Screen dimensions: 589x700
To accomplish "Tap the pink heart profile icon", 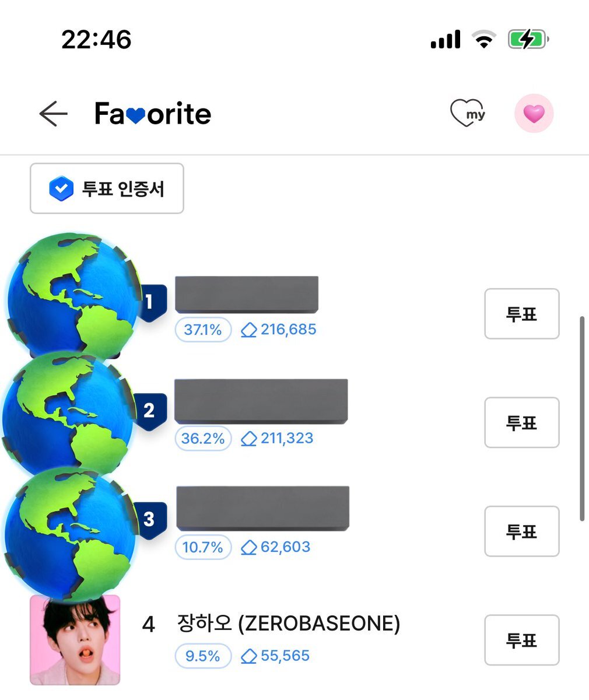I will click(x=533, y=113).
